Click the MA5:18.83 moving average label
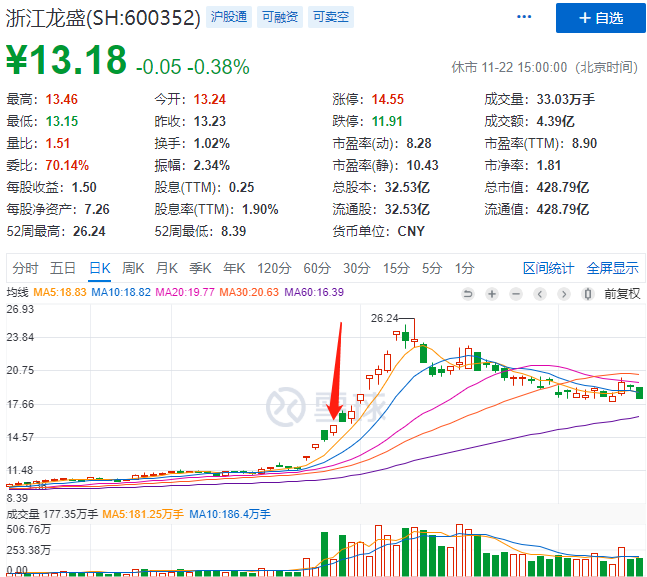 60,292
